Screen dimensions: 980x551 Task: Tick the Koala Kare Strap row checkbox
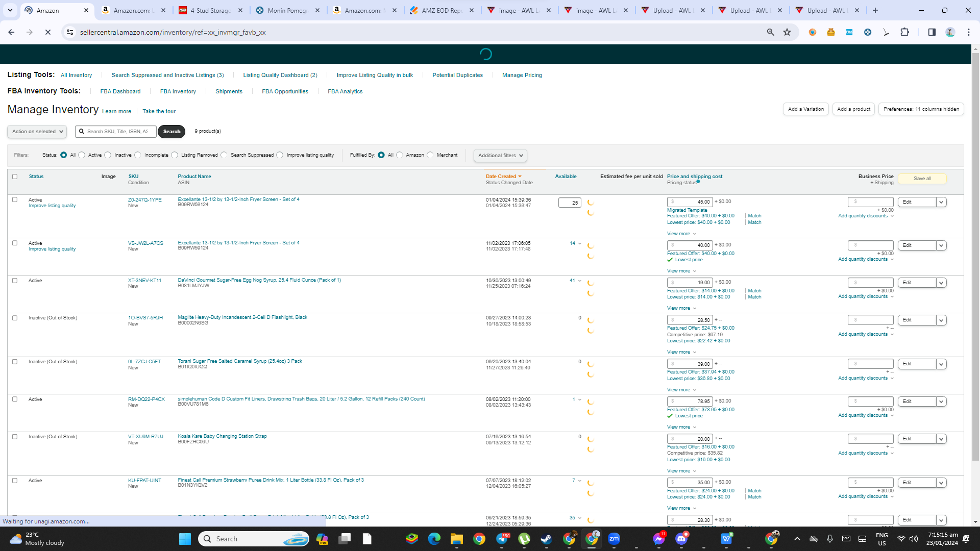coord(15,437)
